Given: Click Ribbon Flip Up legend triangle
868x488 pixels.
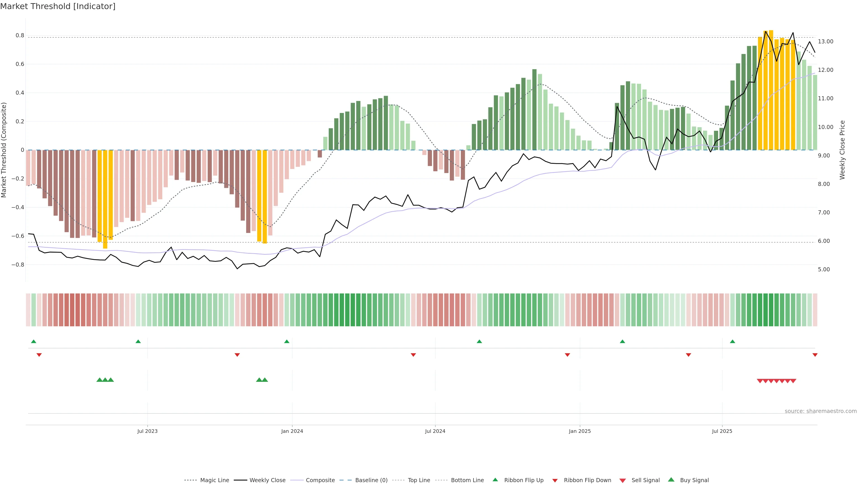Looking at the screenshot, I should [x=495, y=480].
